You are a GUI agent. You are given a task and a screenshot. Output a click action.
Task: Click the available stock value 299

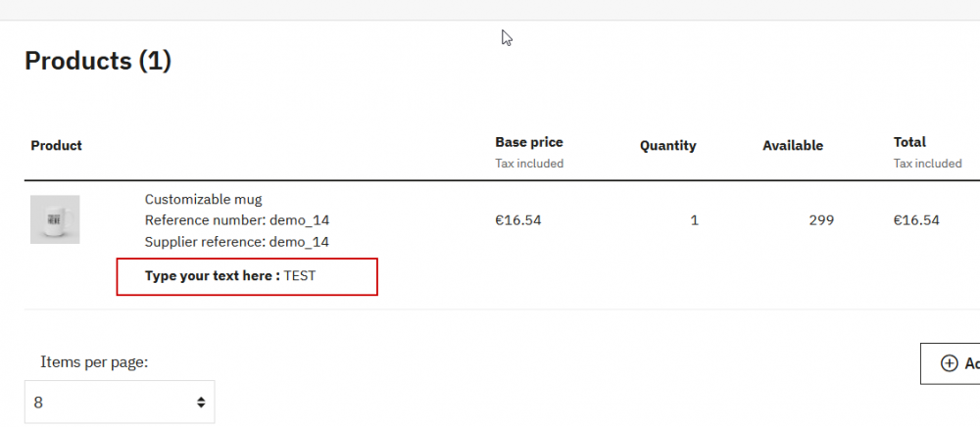[821, 220]
